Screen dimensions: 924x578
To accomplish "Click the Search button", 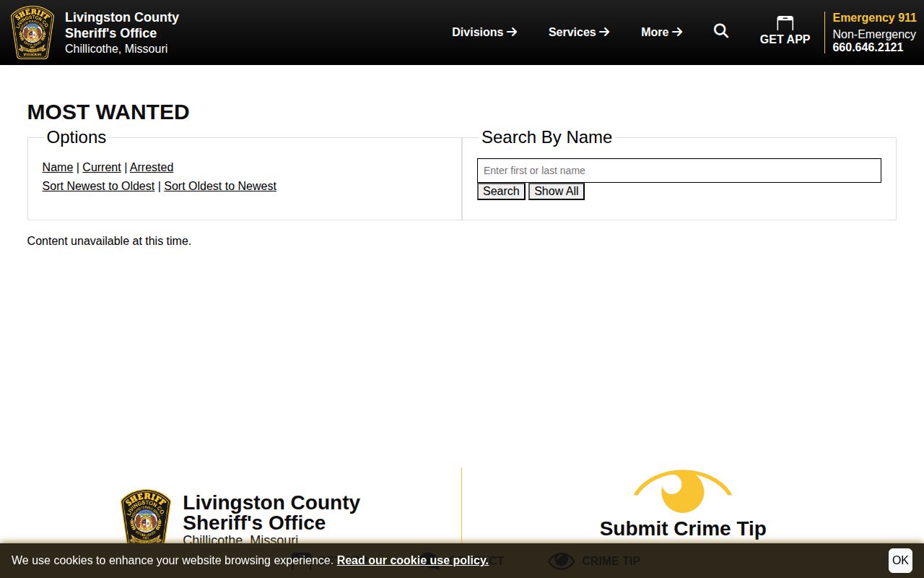I will point(501,191).
